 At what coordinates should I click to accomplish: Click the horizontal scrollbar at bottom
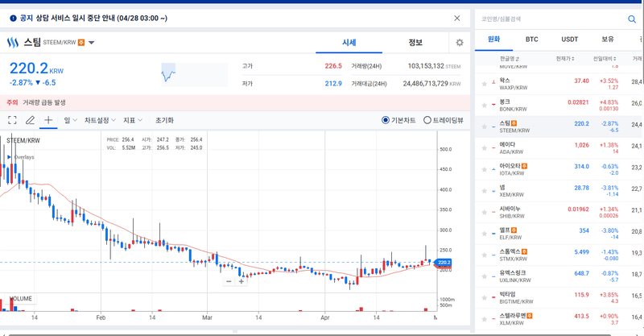[310, 334]
